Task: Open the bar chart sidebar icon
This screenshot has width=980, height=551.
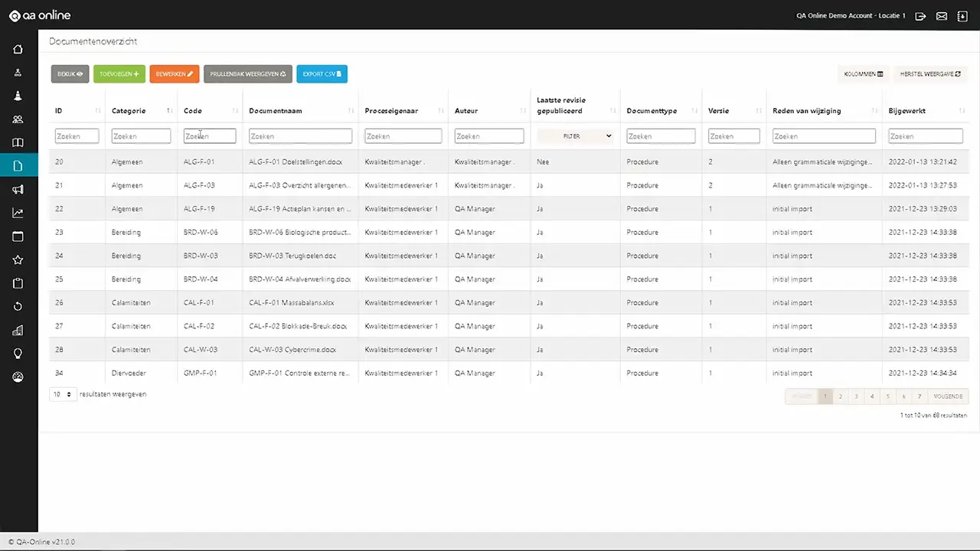Action: tap(18, 331)
